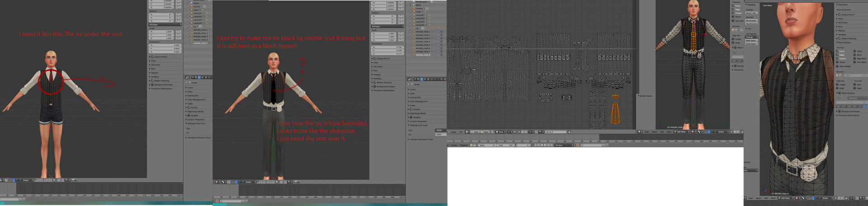Click the Cut value field in CAS Tools
This screenshot has width=868, height=206.
[x=441, y=134]
